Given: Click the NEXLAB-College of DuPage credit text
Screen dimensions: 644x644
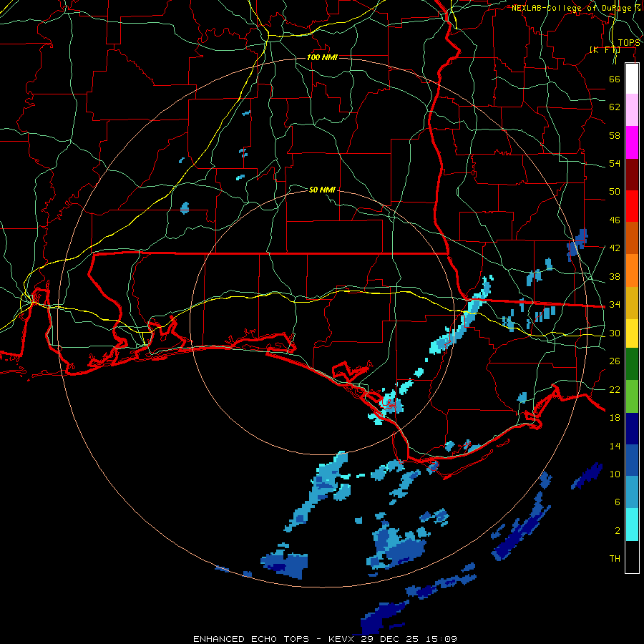Looking at the screenshot, I should click(x=576, y=8).
